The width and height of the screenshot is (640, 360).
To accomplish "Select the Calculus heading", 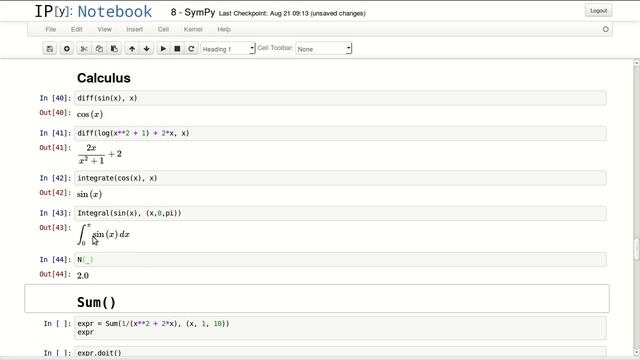I will pyautogui.click(x=104, y=78).
